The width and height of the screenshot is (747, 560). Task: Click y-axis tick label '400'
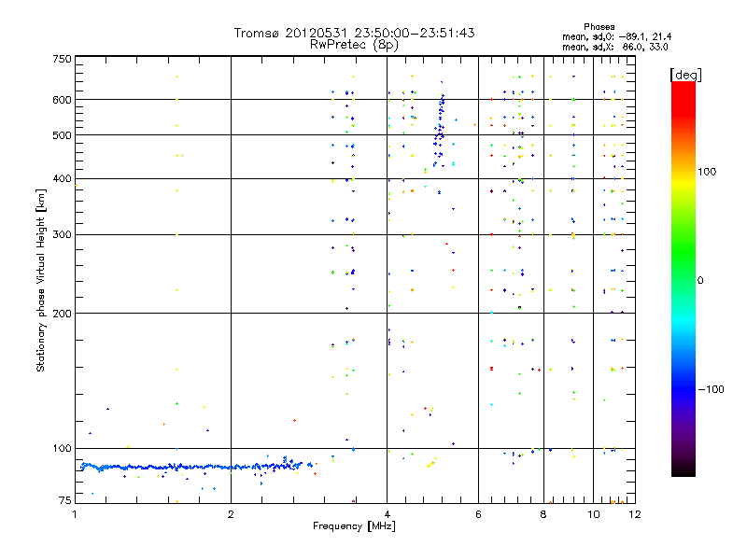(62, 178)
